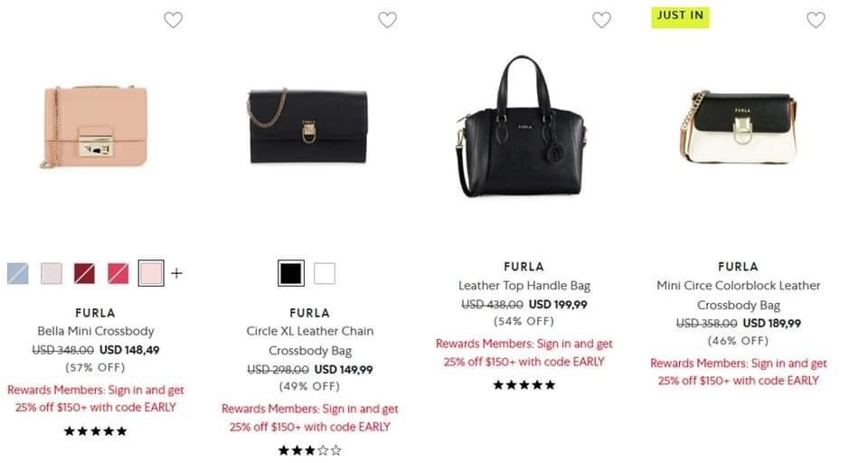Choose the white swatch for Circle XL bag
This screenshot has height=463, width=868.
point(325,273)
